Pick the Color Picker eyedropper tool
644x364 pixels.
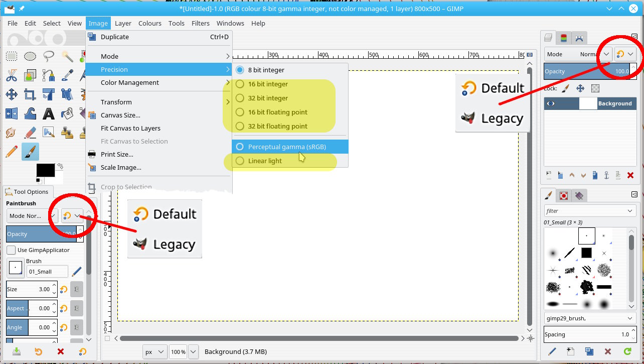(x=67, y=75)
